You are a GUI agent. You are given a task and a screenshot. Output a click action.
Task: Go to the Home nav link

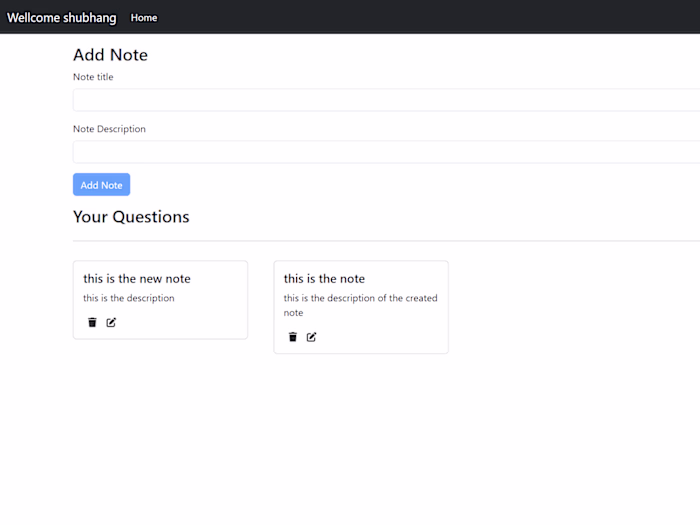(144, 18)
